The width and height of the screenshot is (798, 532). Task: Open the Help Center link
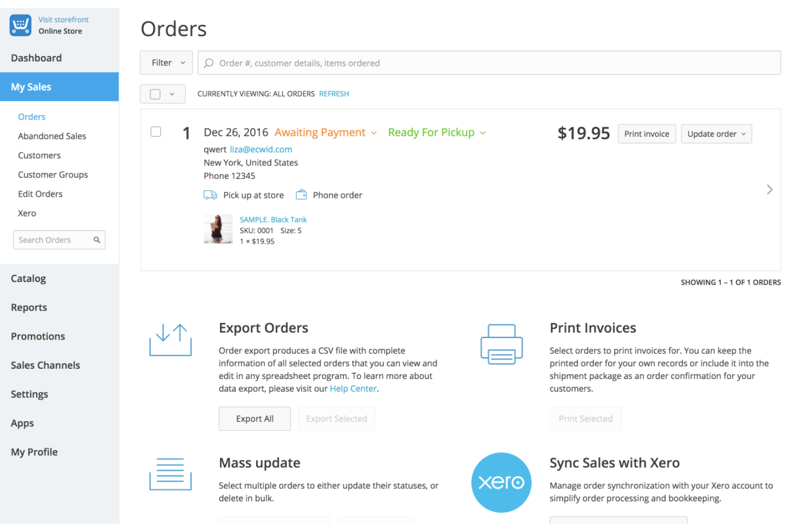pyautogui.click(x=353, y=388)
